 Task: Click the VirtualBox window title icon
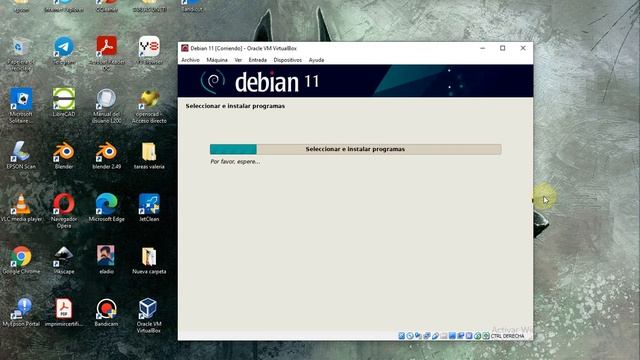point(185,48)
